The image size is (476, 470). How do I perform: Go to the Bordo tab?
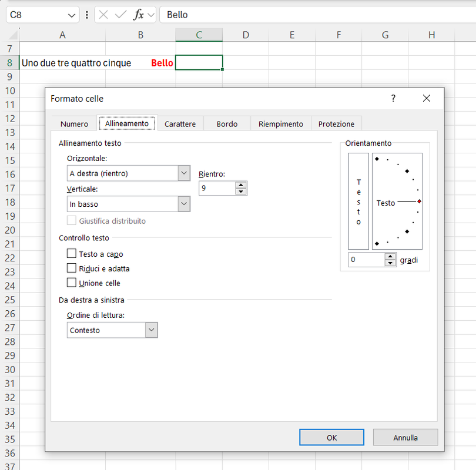(x=227, y=124)
